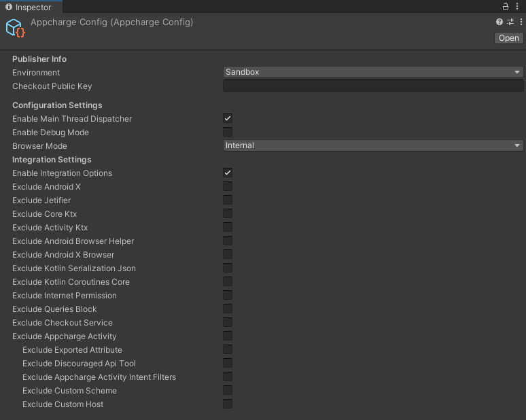Viewport: 526px width, 420px height.
Task: Check Exclude Jetifier
Action: 228,200
